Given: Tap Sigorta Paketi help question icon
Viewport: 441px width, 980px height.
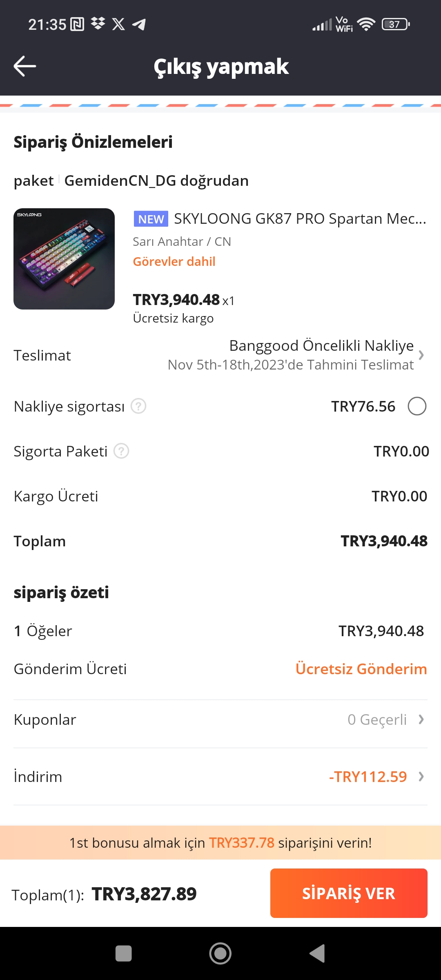Looking at the screenshot, I should [121, 451].
